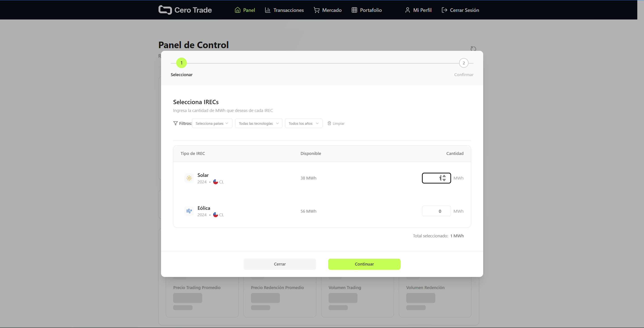Click the Cero Trade logo icon
Viewport: 644px width, 328px height.
point(165,10)
